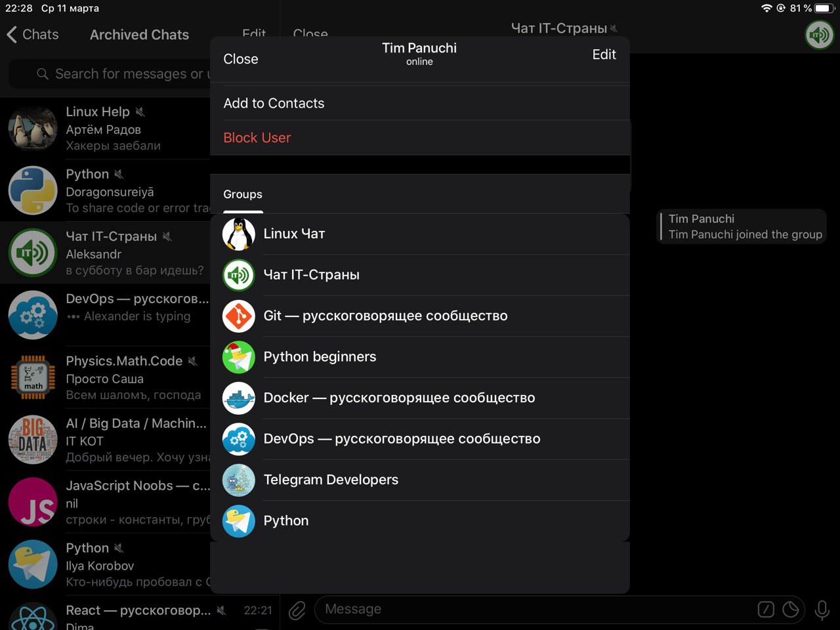Open the attachment paperclip icon
The image size is (840, 630).
(297, 610)
